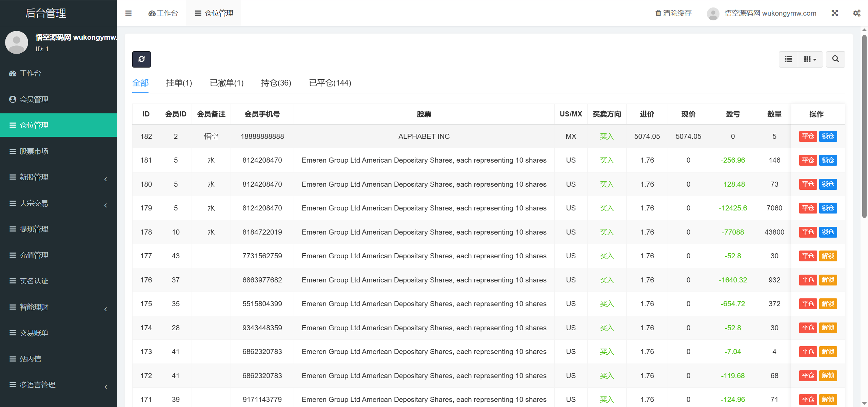Viewport: 868px width, 407px height.
Task: Click 平仓 button for row 181
Action: coord(808,160)
